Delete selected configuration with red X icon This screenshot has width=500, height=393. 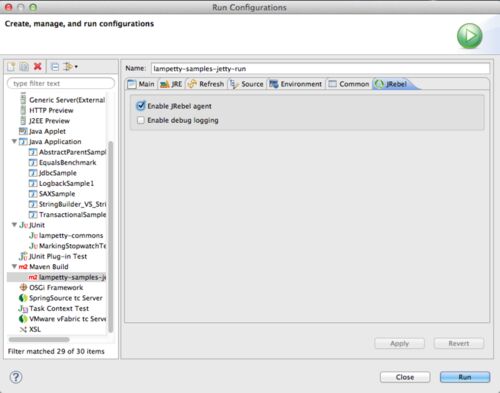[x=38, y=66]
